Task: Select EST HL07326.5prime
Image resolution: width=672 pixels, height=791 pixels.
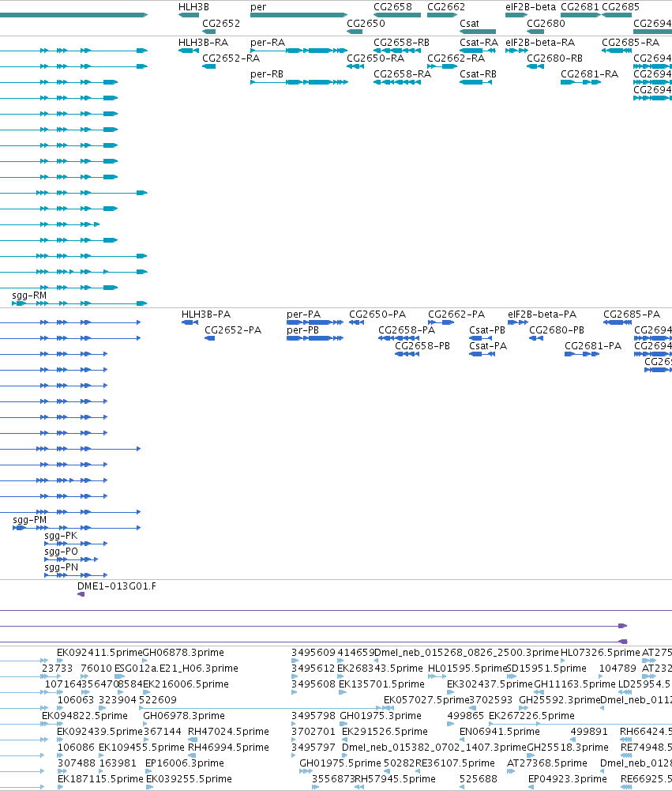Action: click(600, 653)
